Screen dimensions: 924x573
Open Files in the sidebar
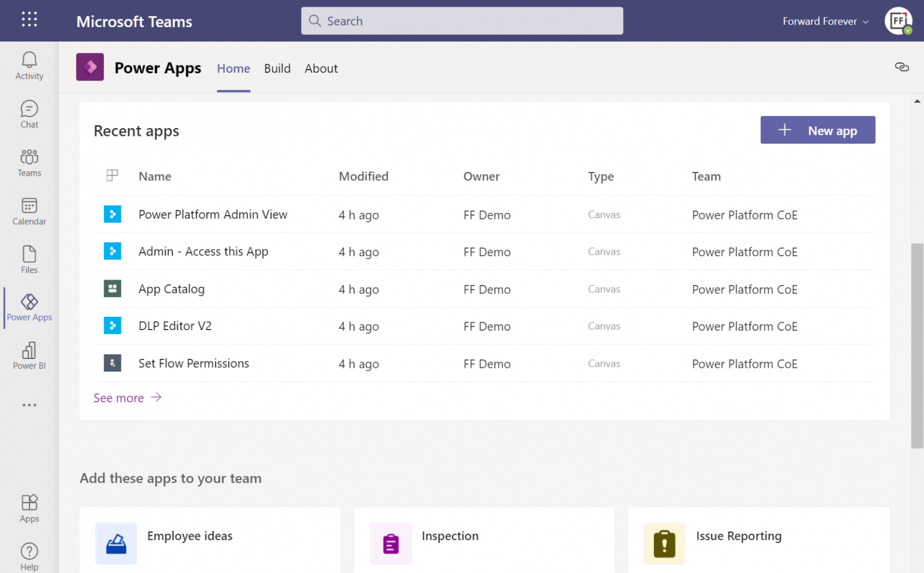29,259
